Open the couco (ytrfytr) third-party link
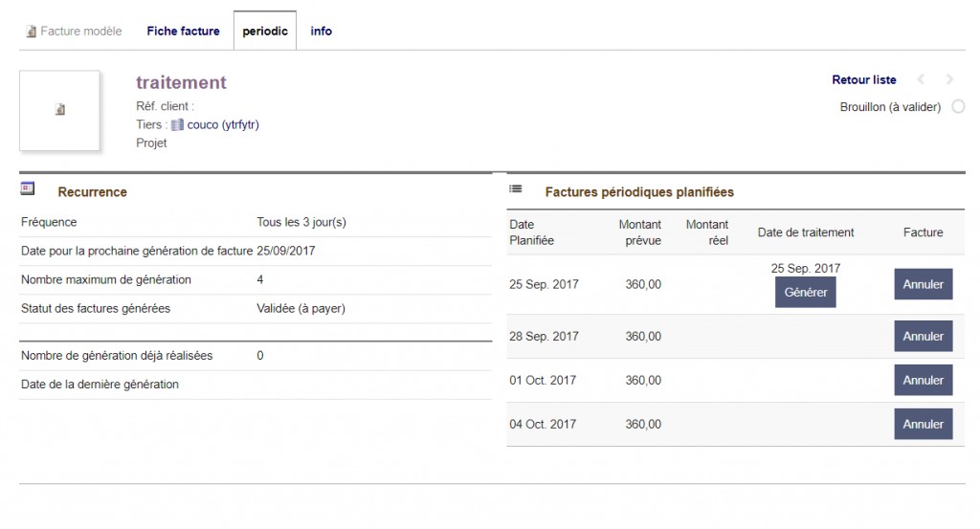This screenshot has height=529, width=980. click(223, 125)
